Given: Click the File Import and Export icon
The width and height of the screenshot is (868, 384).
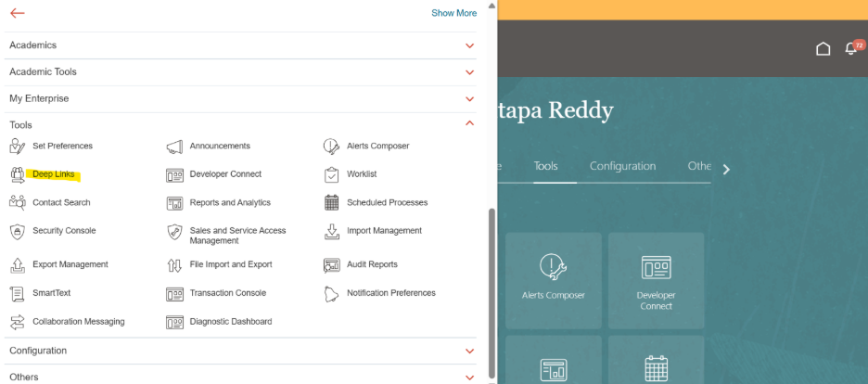Looking at the screenshot, I should [174, 265].
